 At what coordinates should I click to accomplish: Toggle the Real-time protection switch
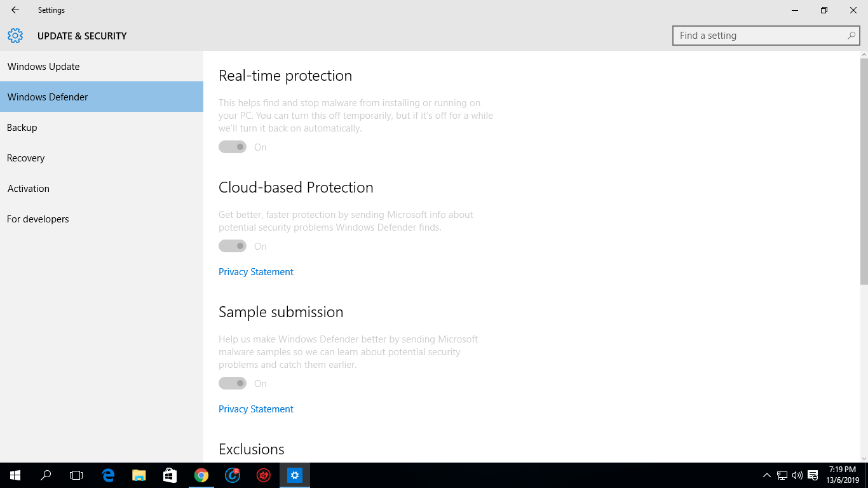tap(233, 147)
